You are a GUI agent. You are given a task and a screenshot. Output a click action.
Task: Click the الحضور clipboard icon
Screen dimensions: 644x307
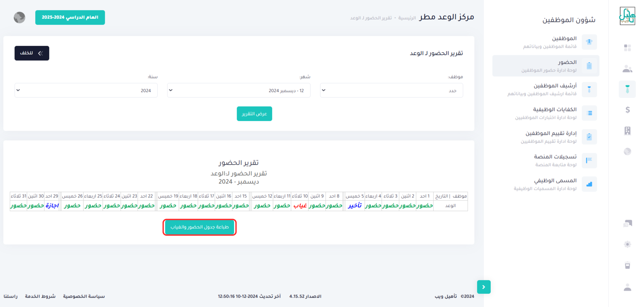pos(589,66)
